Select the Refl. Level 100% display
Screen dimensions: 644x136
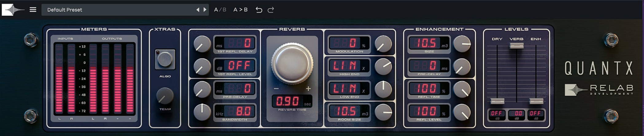429,111
